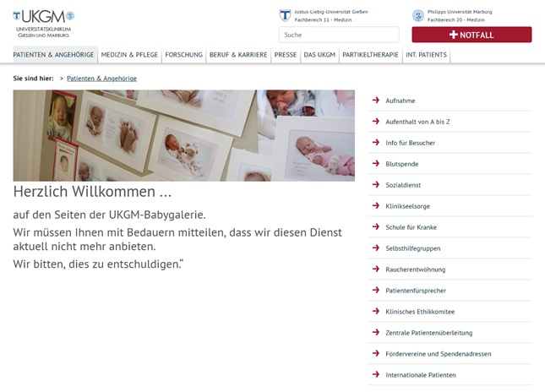
Task: Go to Int. Patients section
Action: [426, 55]
